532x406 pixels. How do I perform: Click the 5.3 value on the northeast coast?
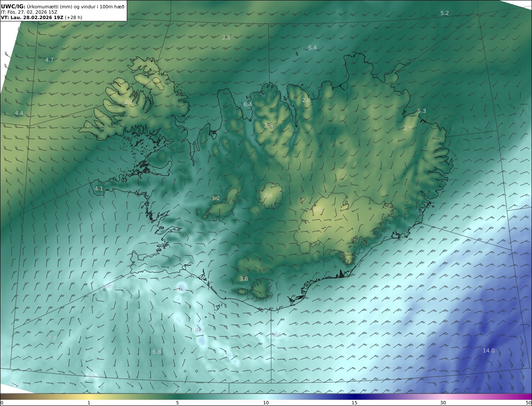[x=422, y=111]
